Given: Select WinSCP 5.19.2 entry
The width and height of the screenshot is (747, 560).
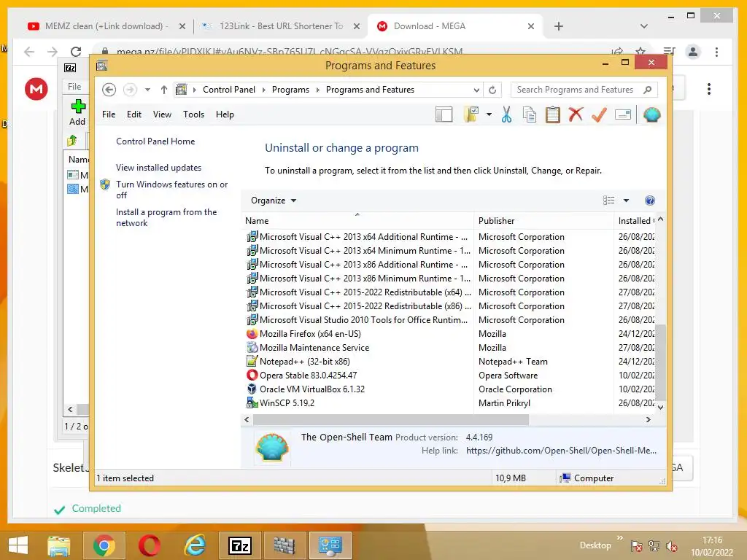Looking at the screenshot, I should 286,402.
